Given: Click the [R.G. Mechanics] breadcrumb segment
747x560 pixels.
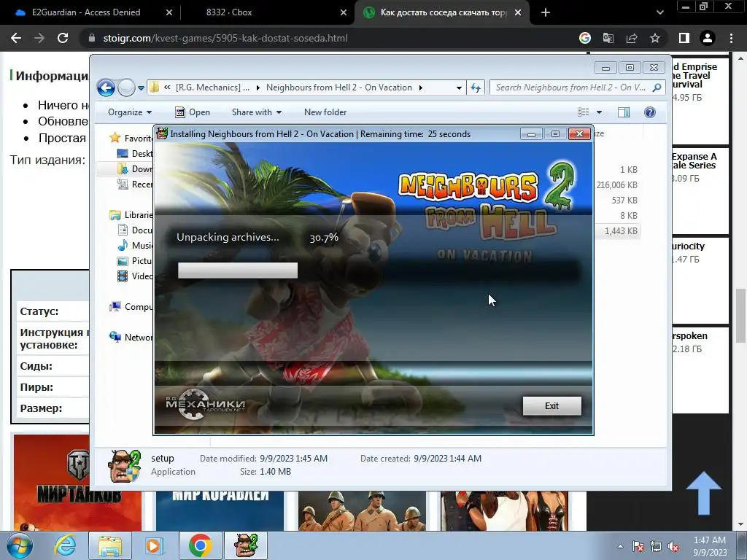Looking at the screenshot, I should tap(212, 87).
